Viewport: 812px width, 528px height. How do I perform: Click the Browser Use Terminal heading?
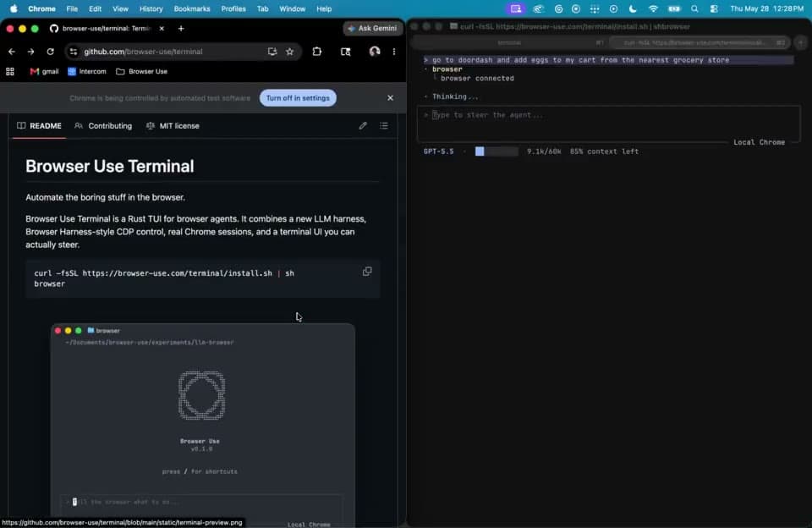109,167
